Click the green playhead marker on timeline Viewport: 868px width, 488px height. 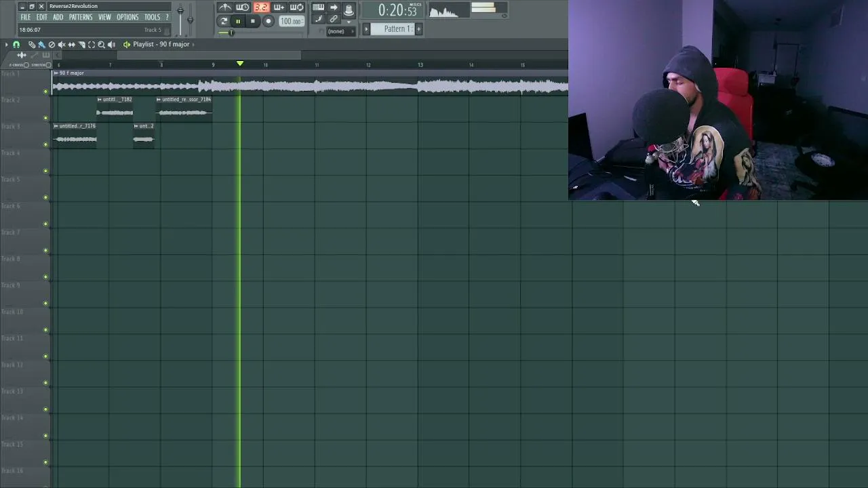point(239,64)
